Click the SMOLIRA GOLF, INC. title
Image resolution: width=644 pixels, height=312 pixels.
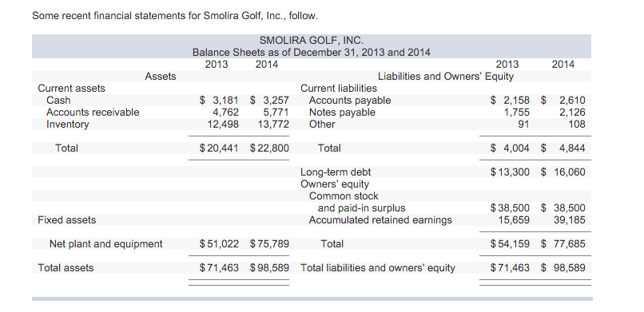312,41
